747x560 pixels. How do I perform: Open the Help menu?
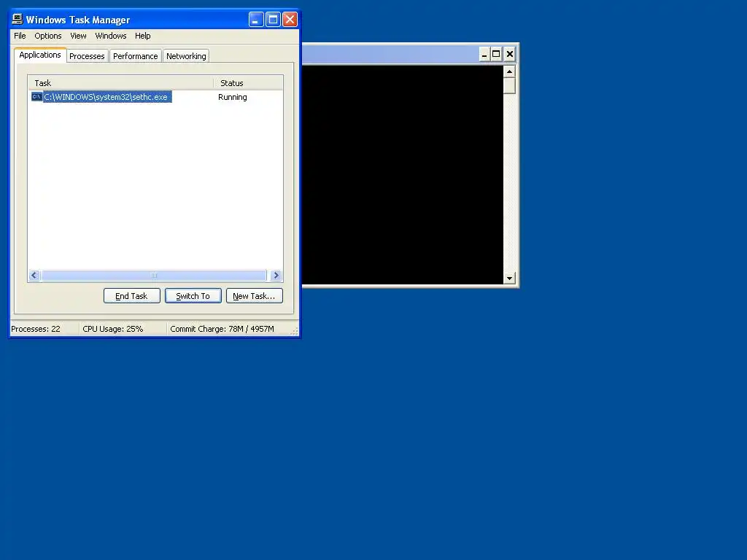click(x=143, y=36)
